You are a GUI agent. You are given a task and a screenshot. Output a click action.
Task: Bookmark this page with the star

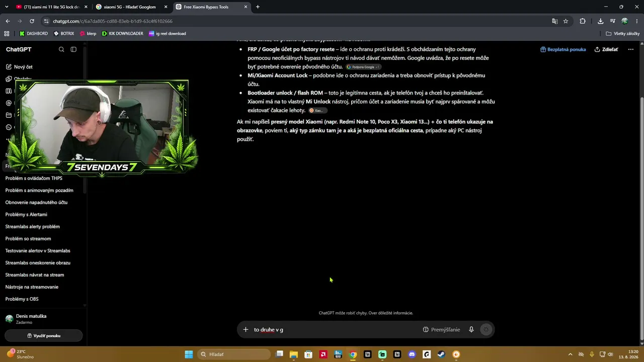[566, 21]
